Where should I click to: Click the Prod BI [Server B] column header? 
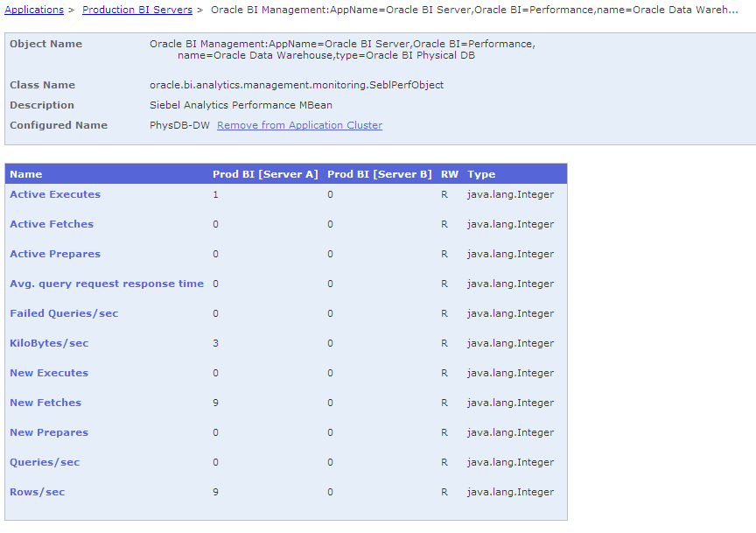click(380, 174)
